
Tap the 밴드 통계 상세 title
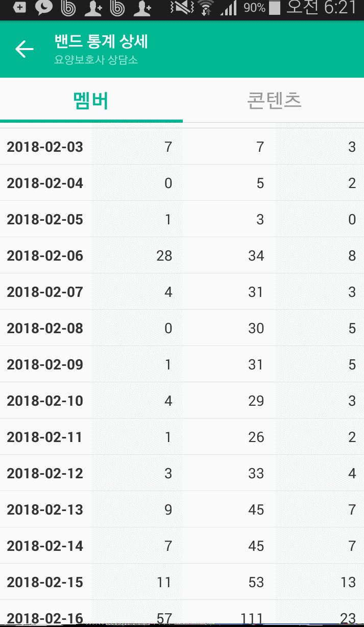click(x=101, y=41)
